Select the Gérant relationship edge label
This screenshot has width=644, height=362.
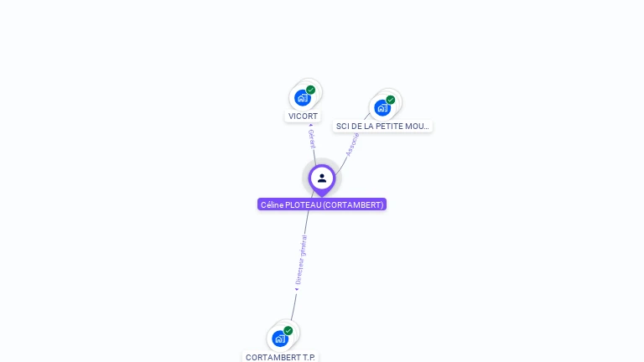312,139
